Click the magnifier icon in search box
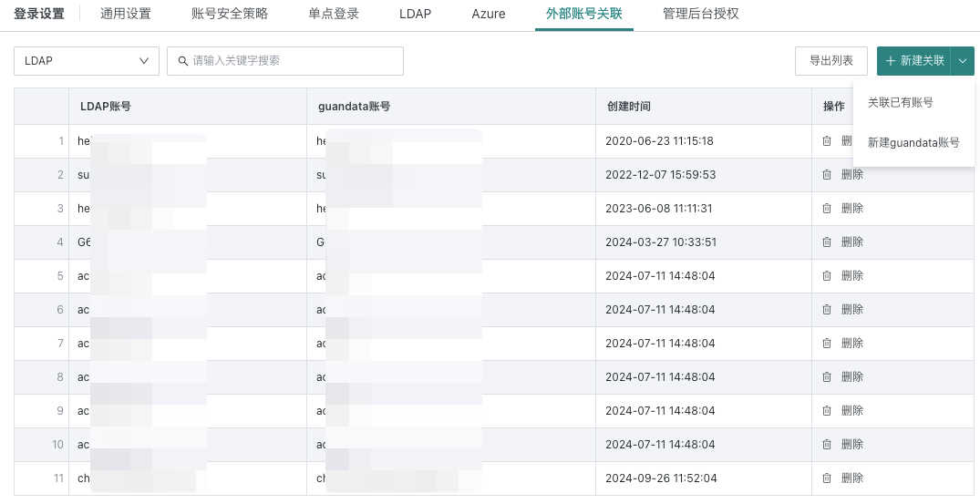Screen dimensions: 980x504 click(183, 61)
